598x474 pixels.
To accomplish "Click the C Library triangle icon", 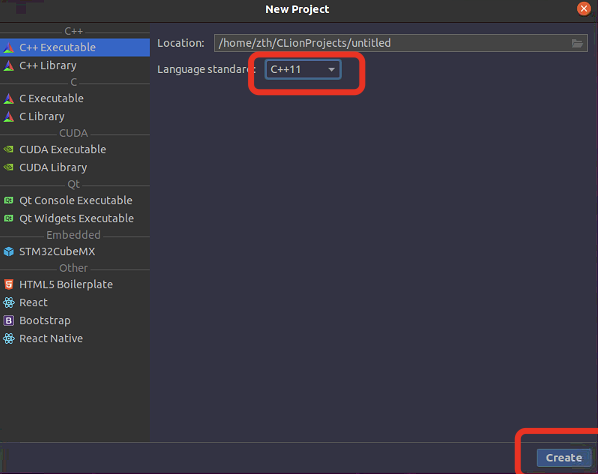I will (9, 117).
